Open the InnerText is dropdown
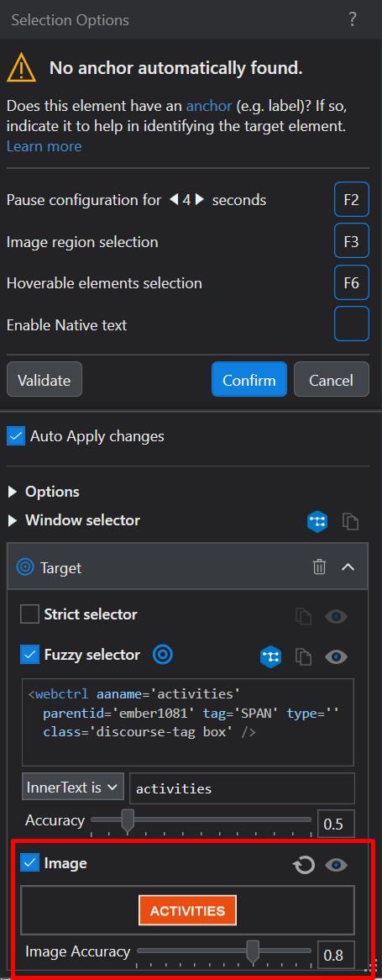 tap(73, 788)
